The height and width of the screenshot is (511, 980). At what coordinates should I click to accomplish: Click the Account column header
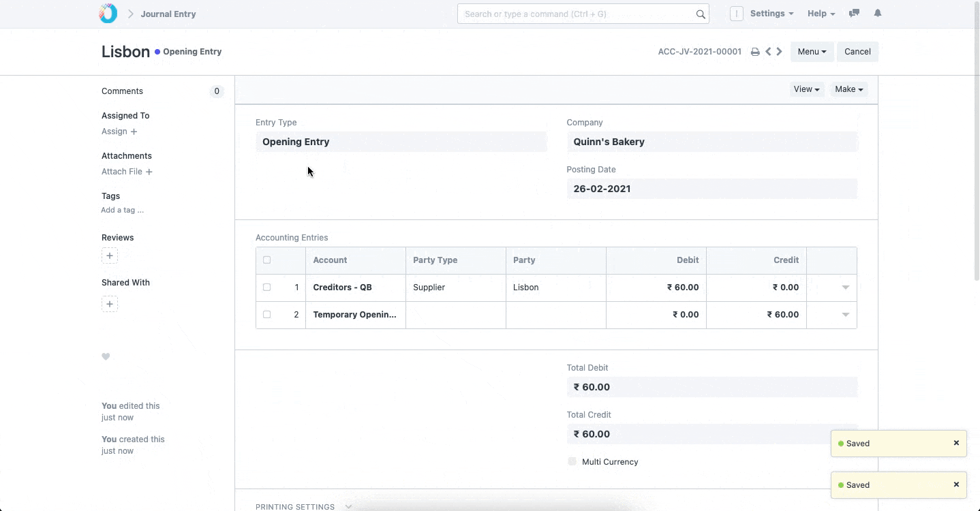coord(356,260)
